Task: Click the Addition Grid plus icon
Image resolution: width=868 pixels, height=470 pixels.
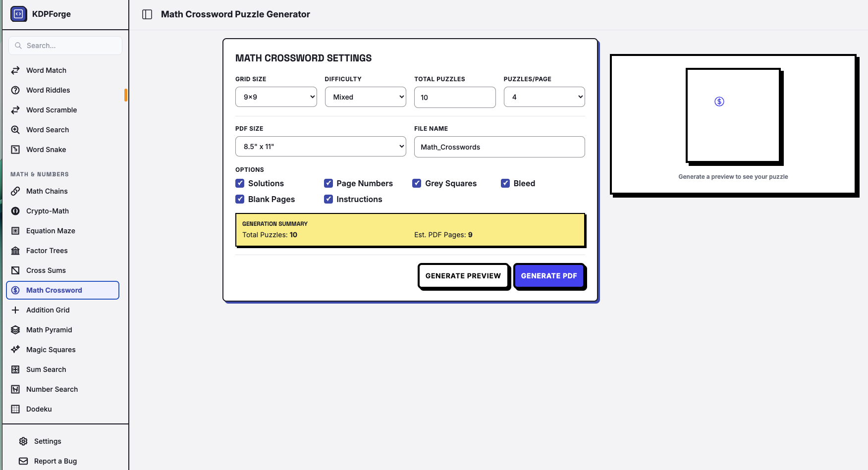Action: [15, 310]
